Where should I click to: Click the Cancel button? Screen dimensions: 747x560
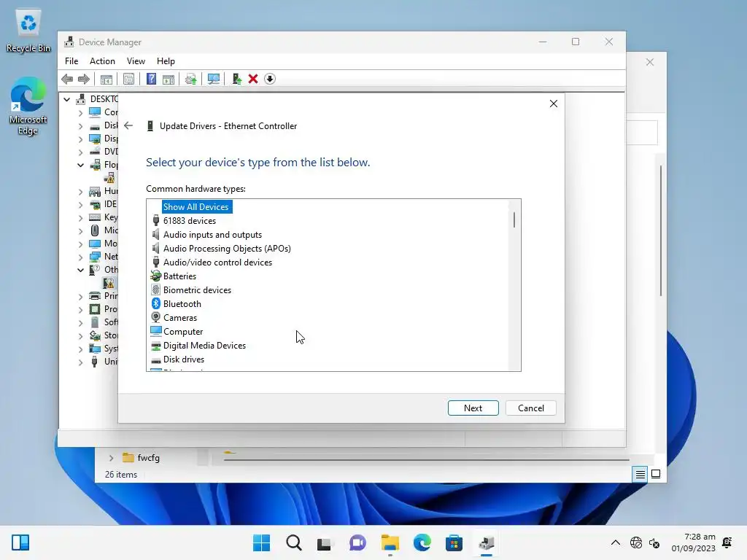(531, 408)
